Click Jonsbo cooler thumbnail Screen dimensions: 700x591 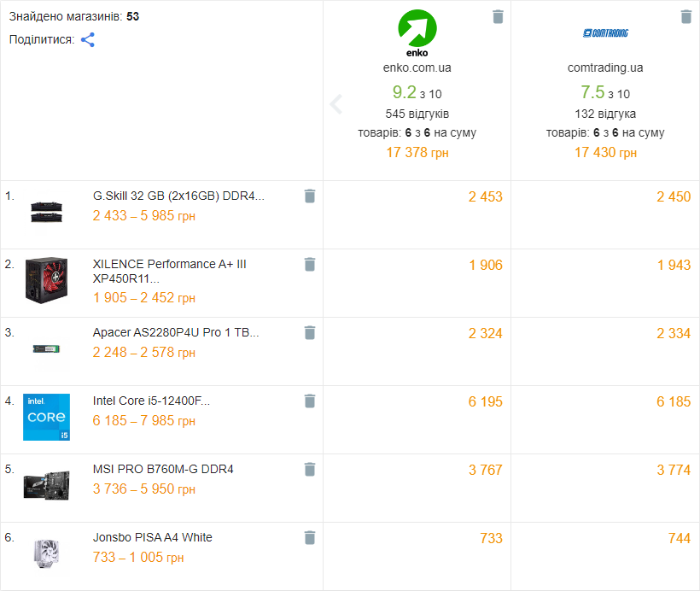click(46, 553)
